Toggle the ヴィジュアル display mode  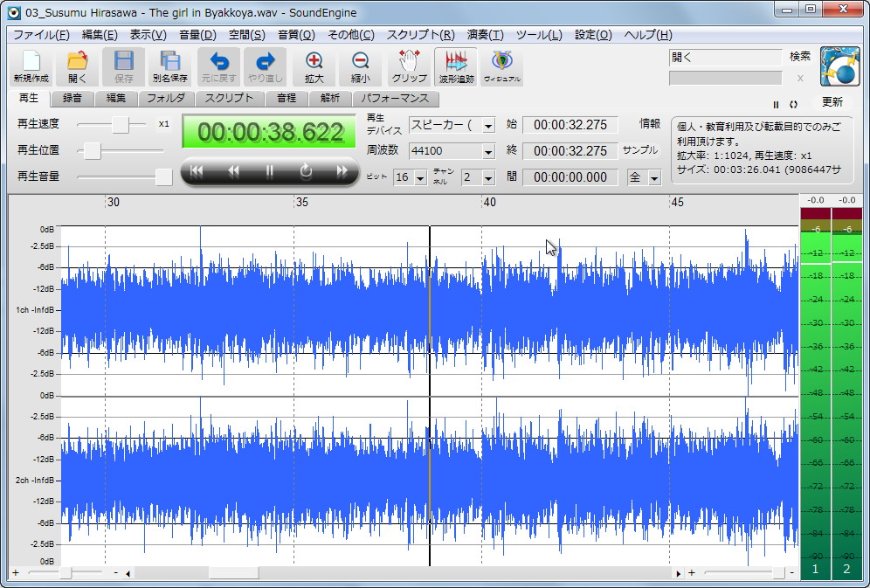(501, 66)
